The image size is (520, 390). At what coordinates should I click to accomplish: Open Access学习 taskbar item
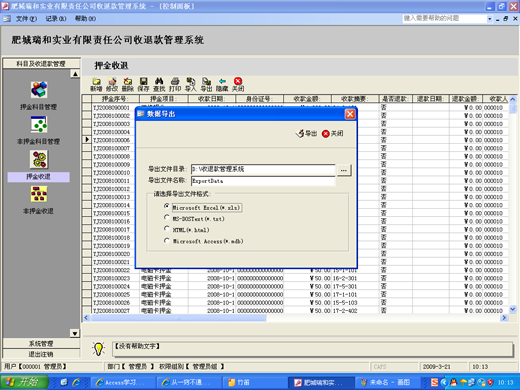click(x=124, y=382)
